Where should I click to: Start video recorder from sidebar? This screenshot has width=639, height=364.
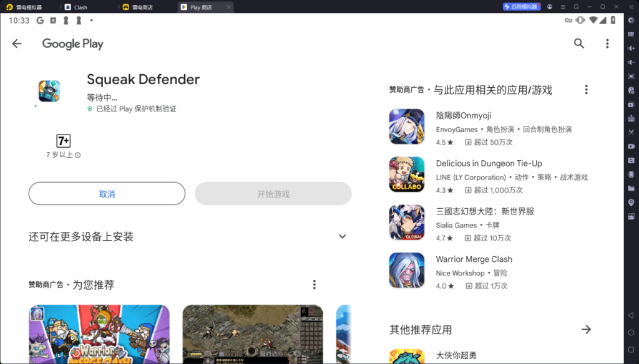click(x=632, y=146)
